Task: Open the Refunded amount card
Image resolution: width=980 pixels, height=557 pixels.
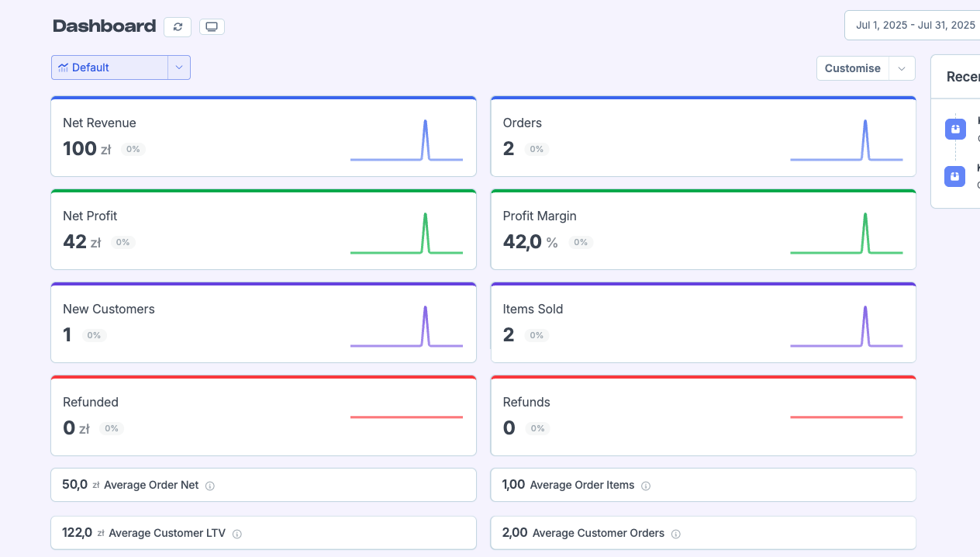Action: 264,416
